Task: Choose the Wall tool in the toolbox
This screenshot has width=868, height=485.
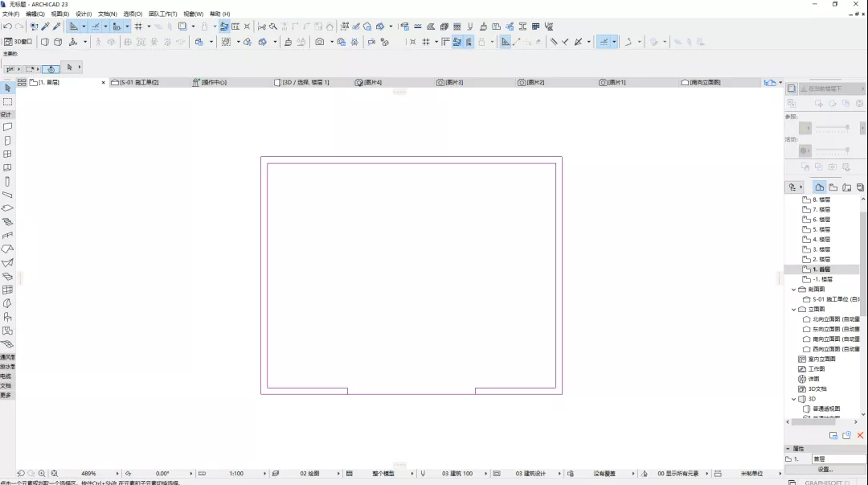Action: 7,127
